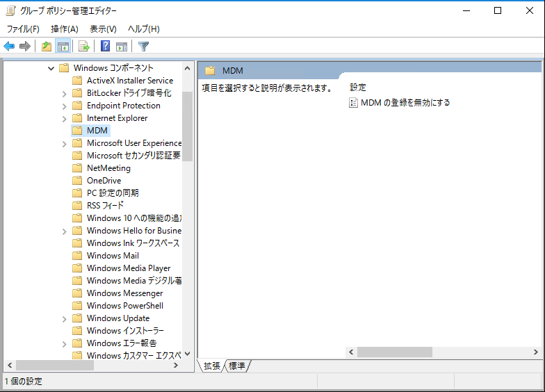Image resolution: width=545 pixels, height=392 pixels.
Task: Select the MDM tree item
Action: [97, 131]
